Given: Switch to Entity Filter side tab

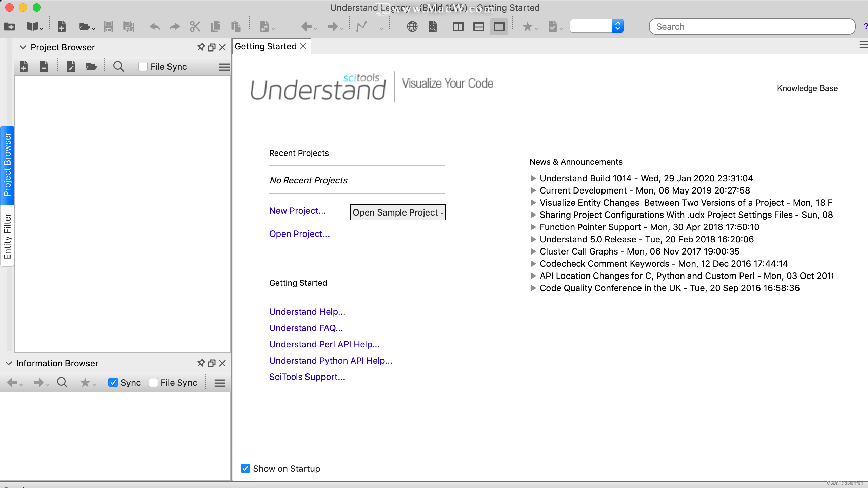Looking at the screenshot, I should coord(7,236).
